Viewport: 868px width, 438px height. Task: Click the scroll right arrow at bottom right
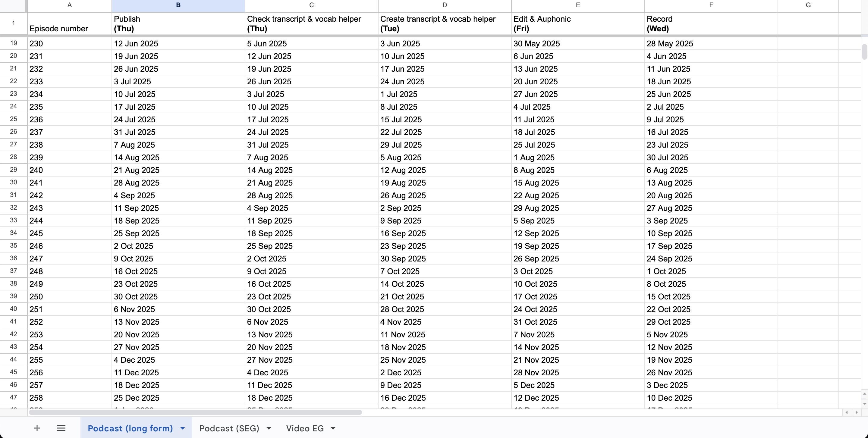tap(857, 412)
